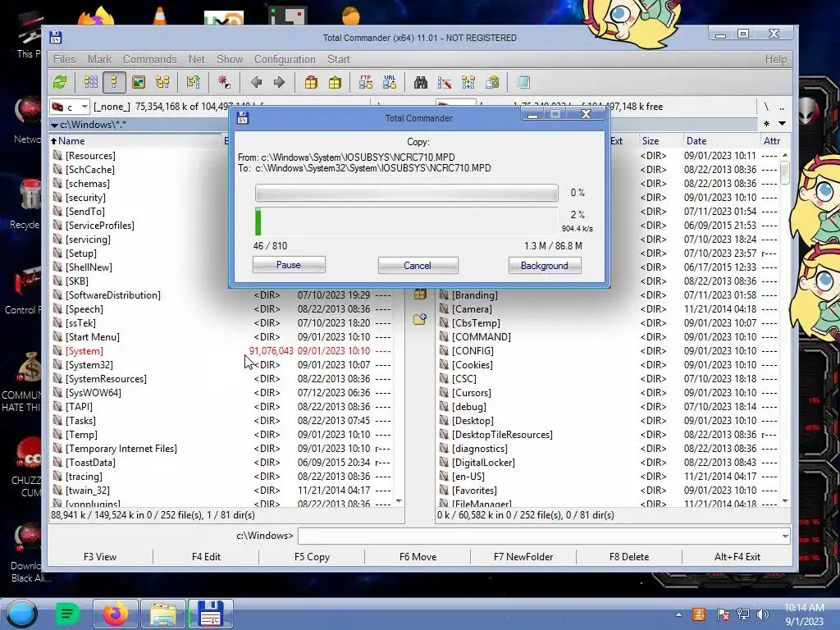Image resolution: width=840 pixels, height=630 pixels.
Task: Click the F5 Copy button
Action: tap(312, 557)
